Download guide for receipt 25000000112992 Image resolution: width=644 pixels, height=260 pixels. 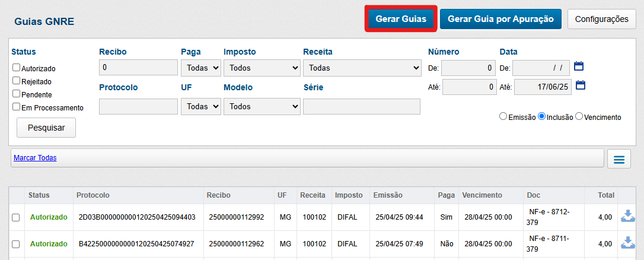pos(627,217)
